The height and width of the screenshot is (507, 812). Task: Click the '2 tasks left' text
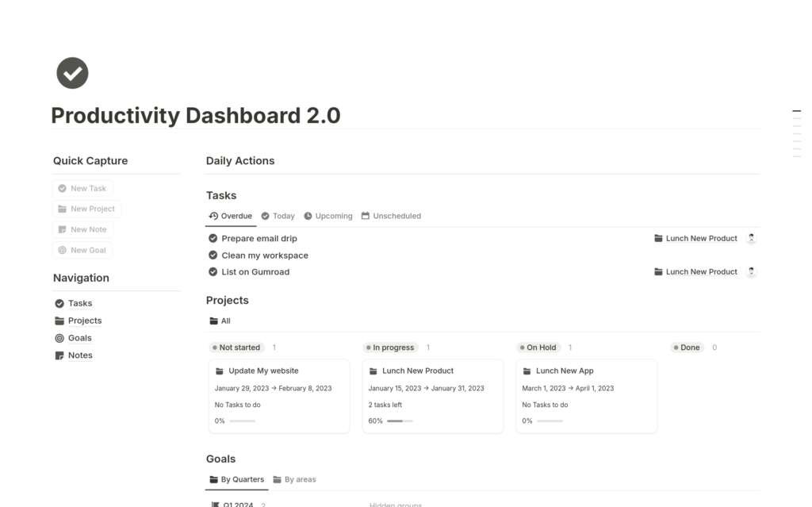pos(385,405)
